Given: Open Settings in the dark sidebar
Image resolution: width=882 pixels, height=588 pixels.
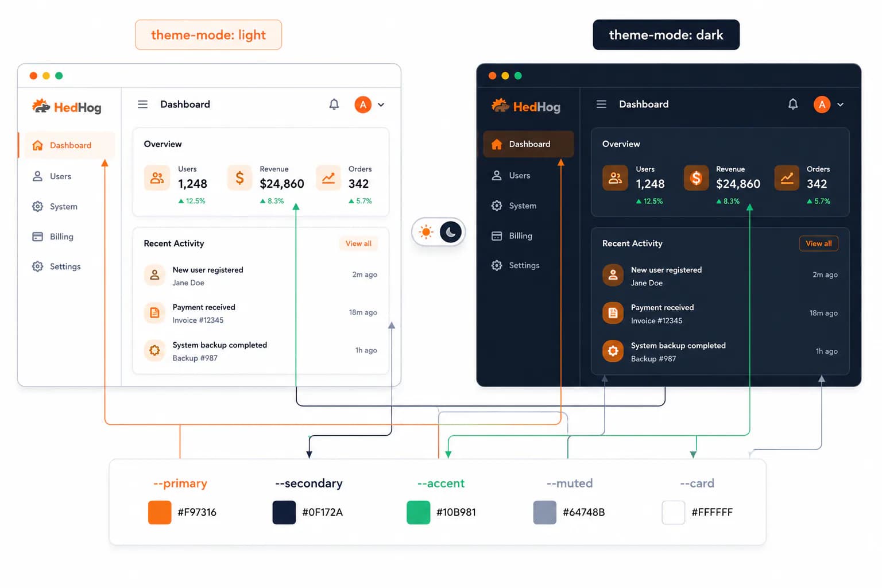Looking at the screenshot, I should 515,265.
